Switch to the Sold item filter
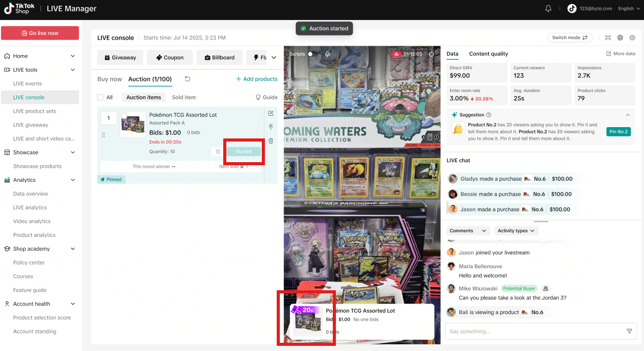 184,97
